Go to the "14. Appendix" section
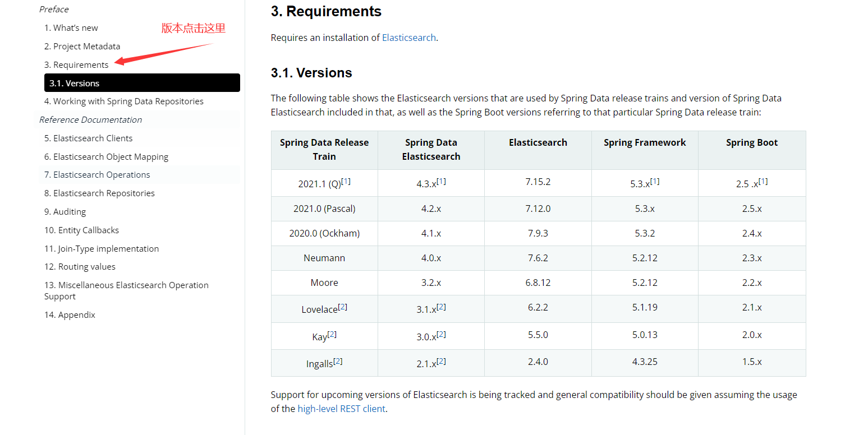This screenshot has height=435, width=868. (x=70, y=315)
